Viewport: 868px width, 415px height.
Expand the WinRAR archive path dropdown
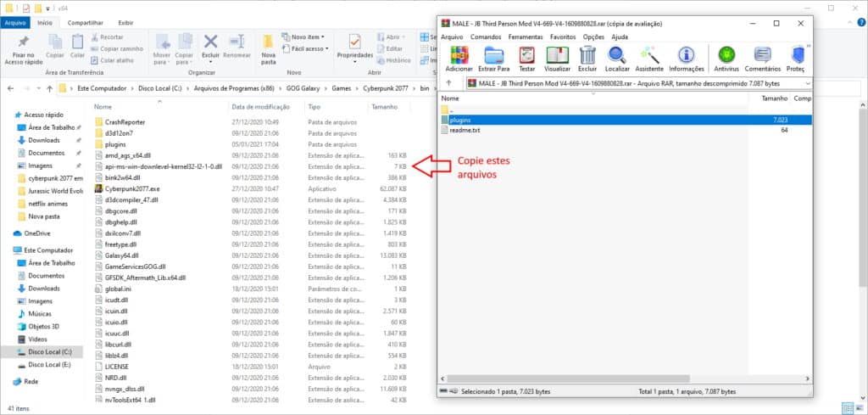(x=808, y=83)
